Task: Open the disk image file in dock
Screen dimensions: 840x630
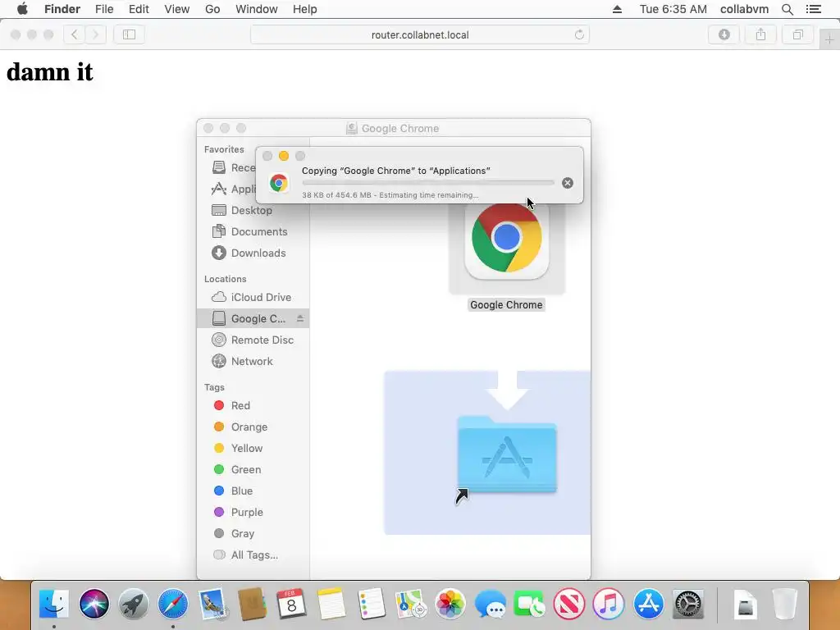Action: coord(745,604)
